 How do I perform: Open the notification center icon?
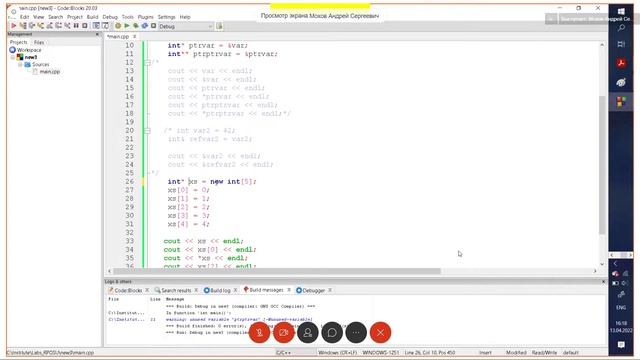[x=621, y=345]
